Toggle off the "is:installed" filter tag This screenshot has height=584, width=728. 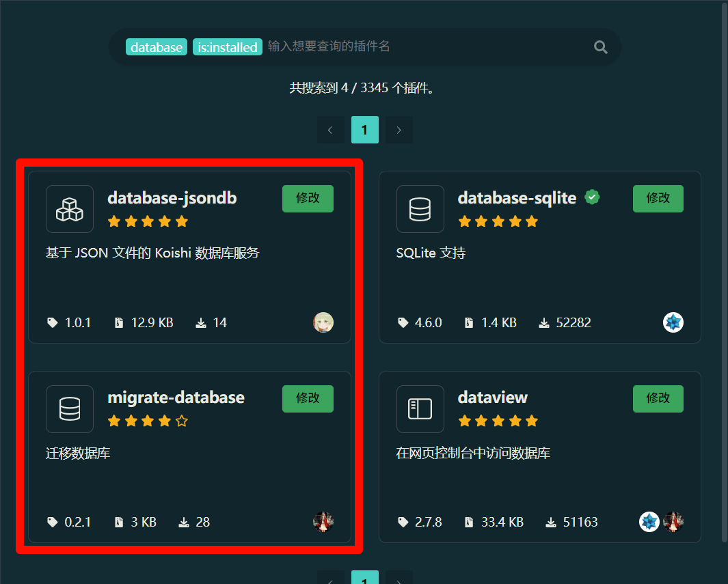click(228, 47)
